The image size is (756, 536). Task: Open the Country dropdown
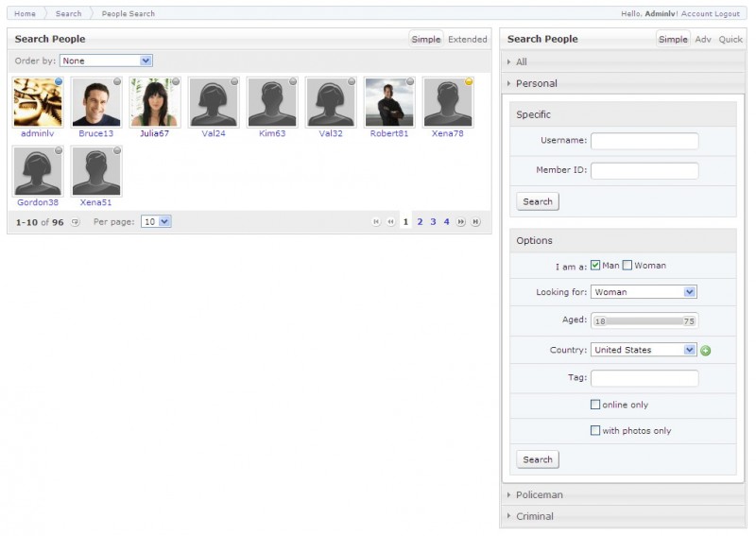coord(644,350)
